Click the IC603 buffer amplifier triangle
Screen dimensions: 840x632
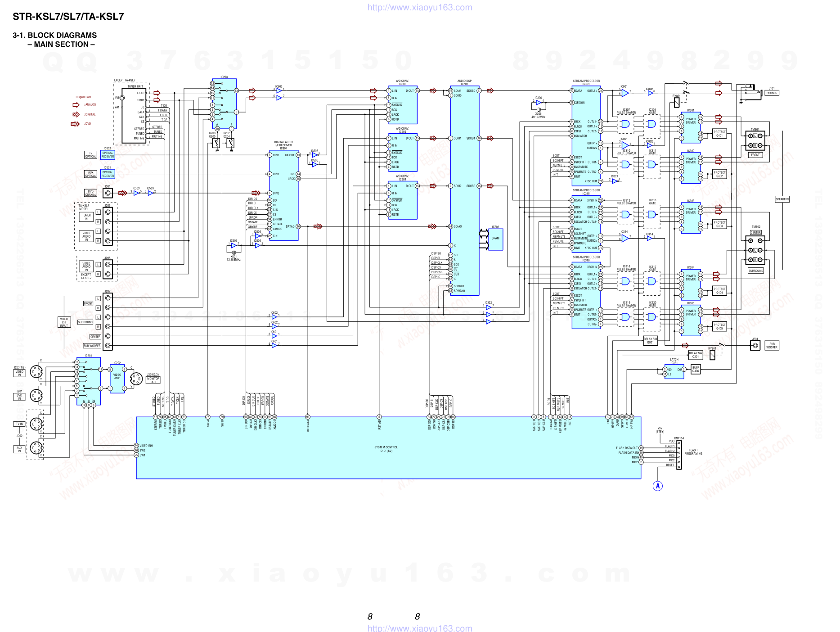pos(279,90)
